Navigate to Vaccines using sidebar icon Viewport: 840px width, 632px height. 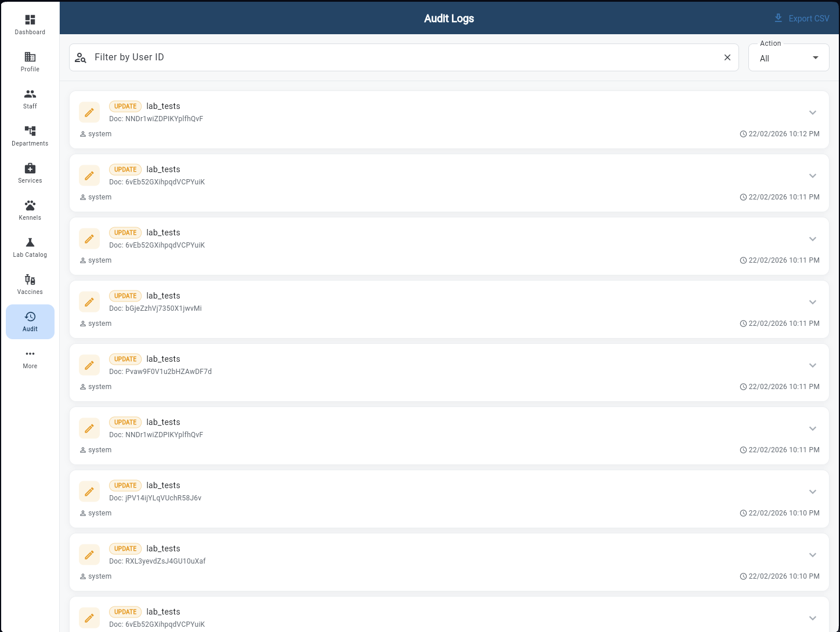click(x=30, y=284)
